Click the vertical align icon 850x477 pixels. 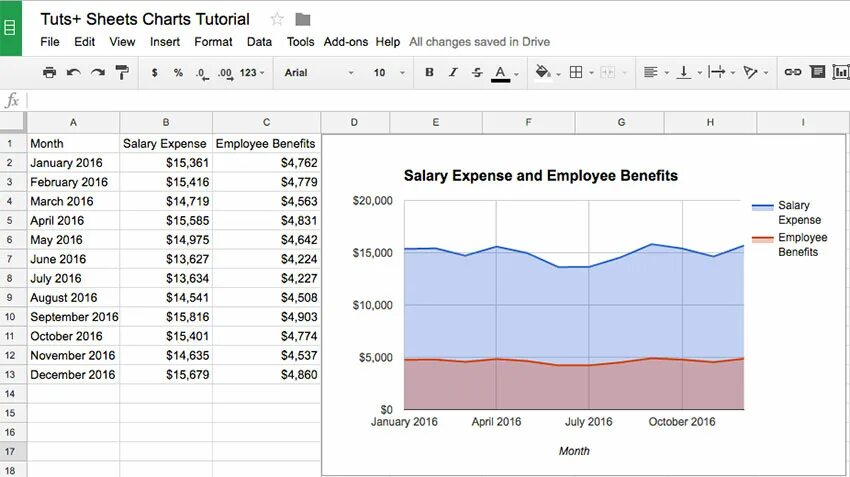pos(684,72)
